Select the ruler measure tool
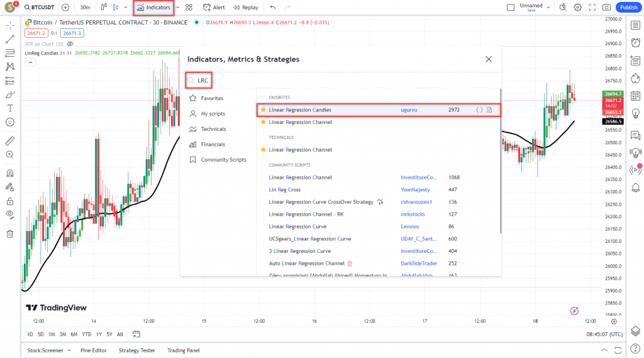The height and width of the screenshot is (358, 644). 10,140
